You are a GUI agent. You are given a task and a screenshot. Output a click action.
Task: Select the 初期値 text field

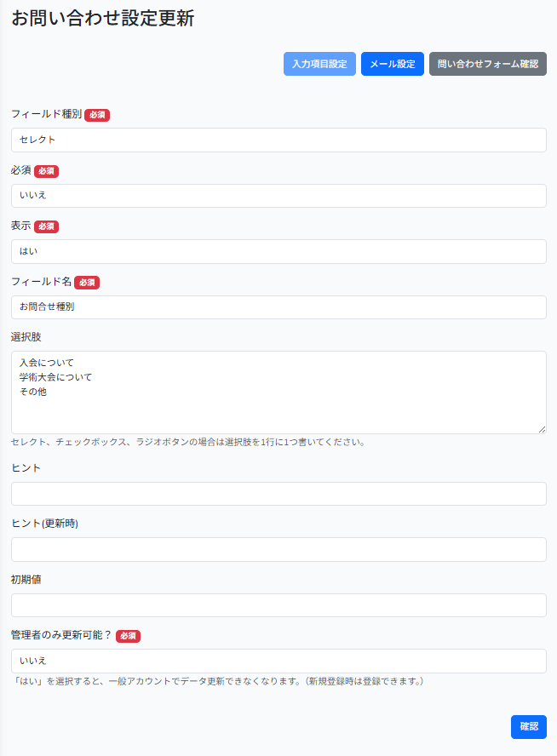click(x=278, y=605)
